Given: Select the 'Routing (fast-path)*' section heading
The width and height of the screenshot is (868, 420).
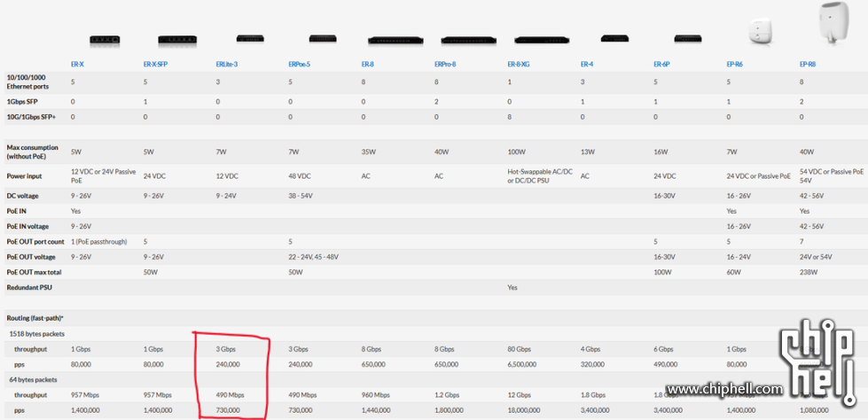Looking at the screenshot, I should 35,318.
